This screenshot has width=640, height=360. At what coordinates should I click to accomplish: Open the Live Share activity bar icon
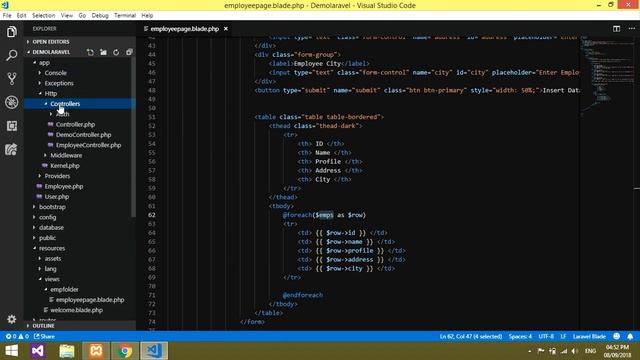point(11,149)
